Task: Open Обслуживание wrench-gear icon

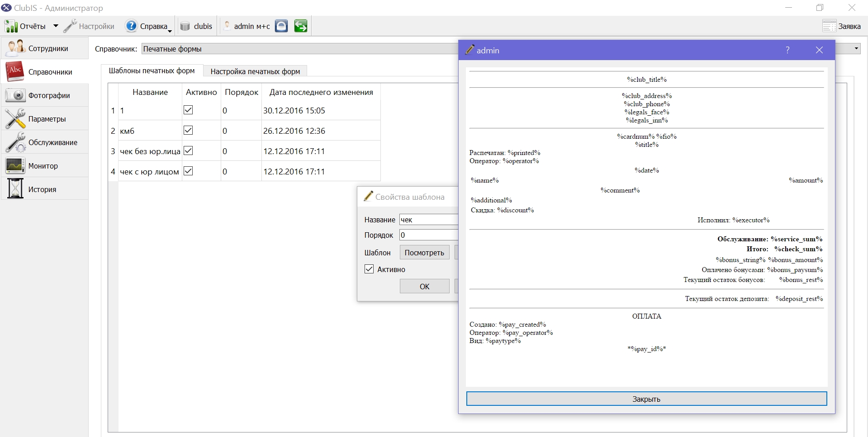Action: pyautogui.click(x=15, y=142)
